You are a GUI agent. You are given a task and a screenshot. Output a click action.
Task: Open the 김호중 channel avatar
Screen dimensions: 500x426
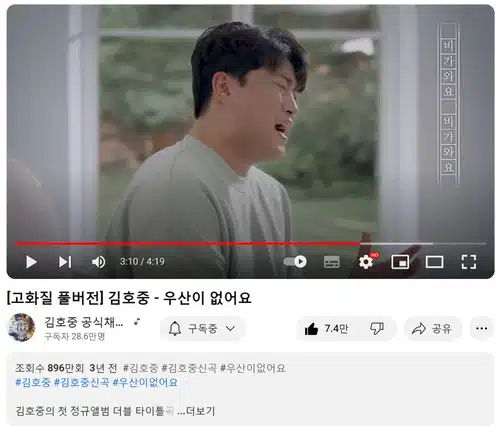(21, 328)
